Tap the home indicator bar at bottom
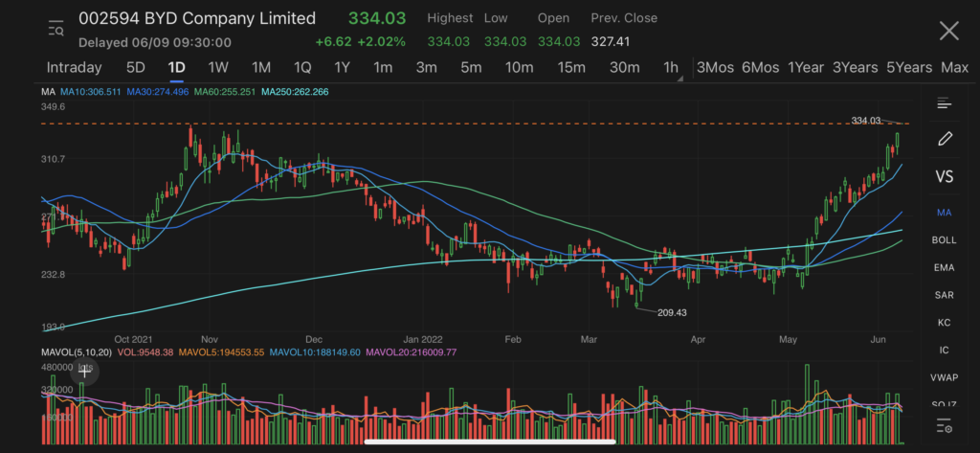The image size is (980, 453). pyautogui.click(x=489, y=442)
